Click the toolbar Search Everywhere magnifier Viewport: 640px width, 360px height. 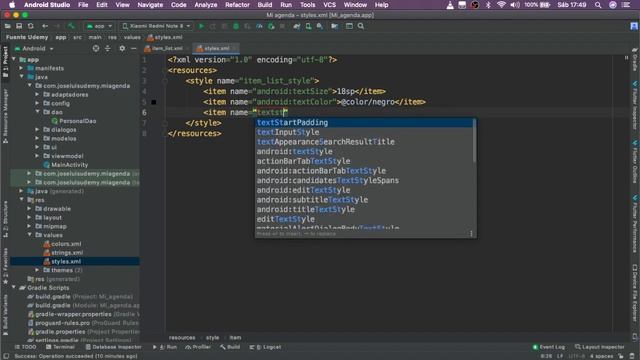[x=361, y=26]
